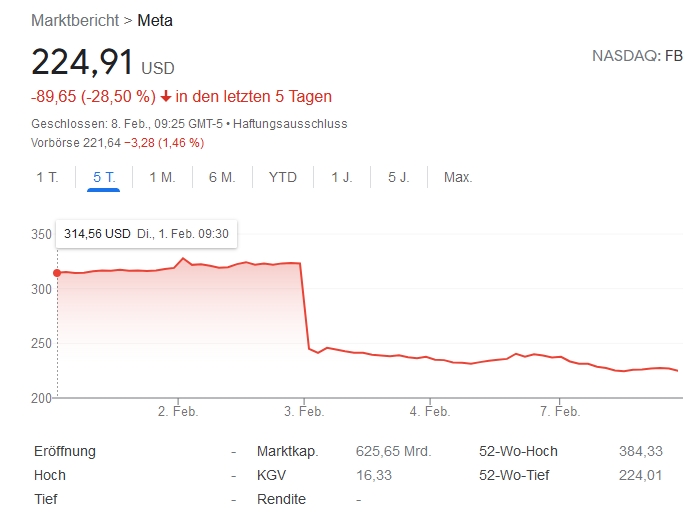Click the 3. Feb. axis marker

click(x=304, y=411)
